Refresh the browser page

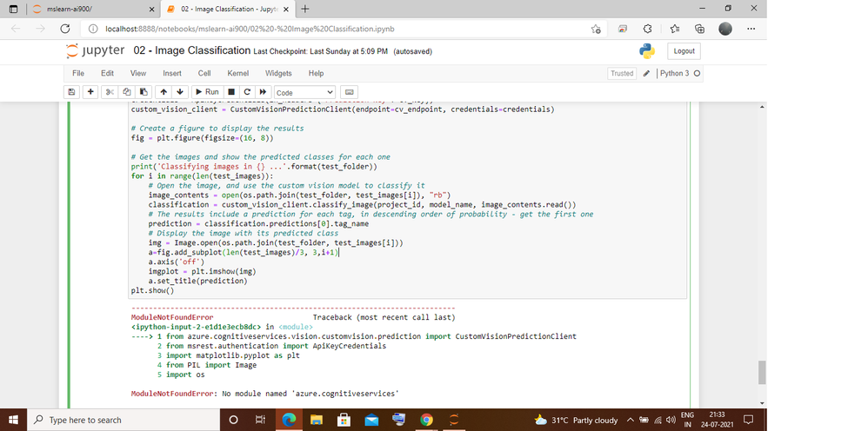point(64,29)
